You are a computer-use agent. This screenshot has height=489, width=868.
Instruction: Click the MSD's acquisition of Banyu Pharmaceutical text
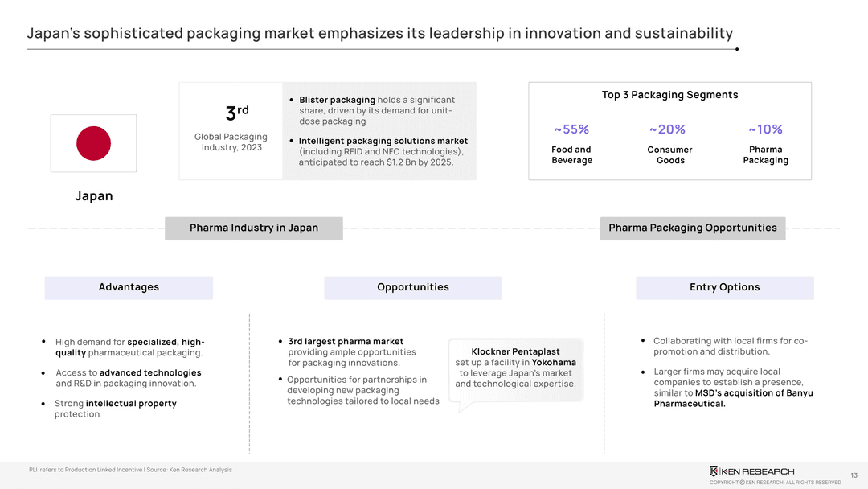(x=733, y=398)
